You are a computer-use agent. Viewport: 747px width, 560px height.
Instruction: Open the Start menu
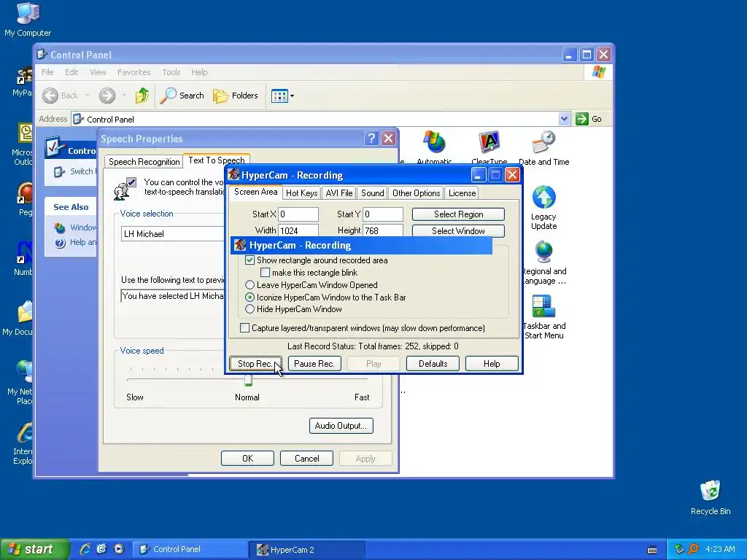pyautogui.click(x=34, y=549)
